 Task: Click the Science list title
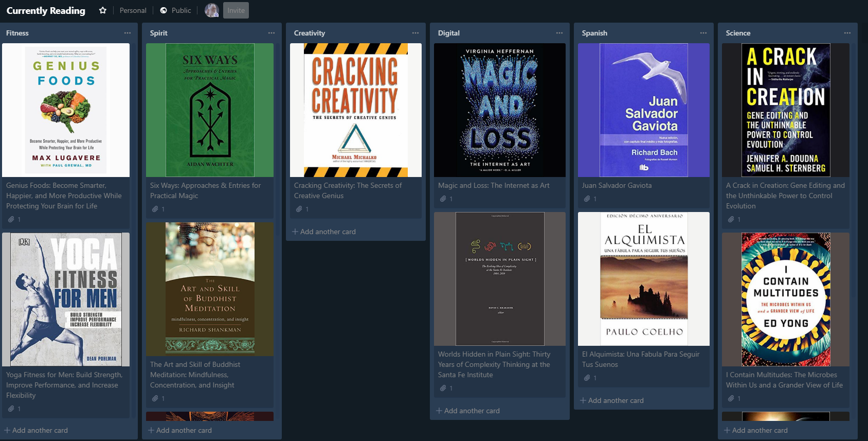[738, 33]
